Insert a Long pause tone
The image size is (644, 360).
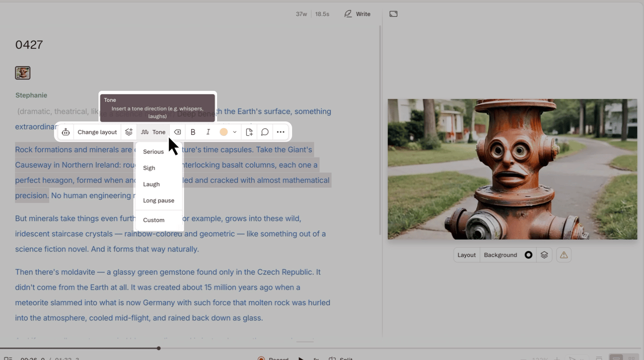tap(159, 200)
